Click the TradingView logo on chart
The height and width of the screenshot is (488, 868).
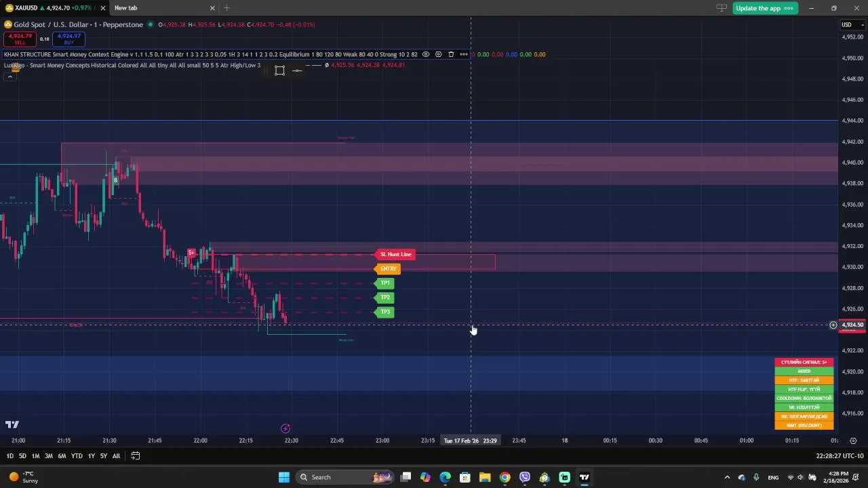pyautogui.click(x=12, y=425)
